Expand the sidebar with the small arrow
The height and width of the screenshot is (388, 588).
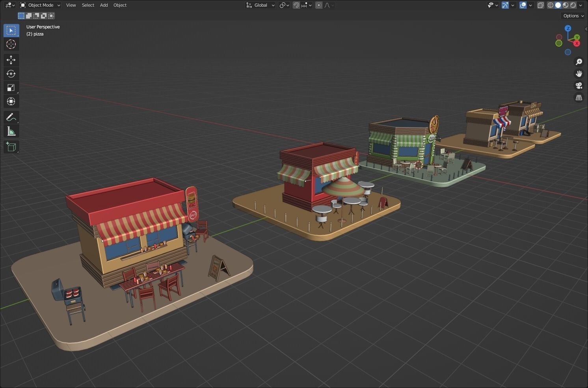click(586, 29)
